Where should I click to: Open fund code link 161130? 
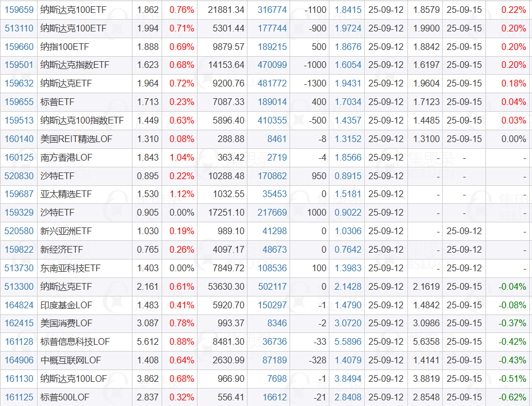tap(19, 379)
